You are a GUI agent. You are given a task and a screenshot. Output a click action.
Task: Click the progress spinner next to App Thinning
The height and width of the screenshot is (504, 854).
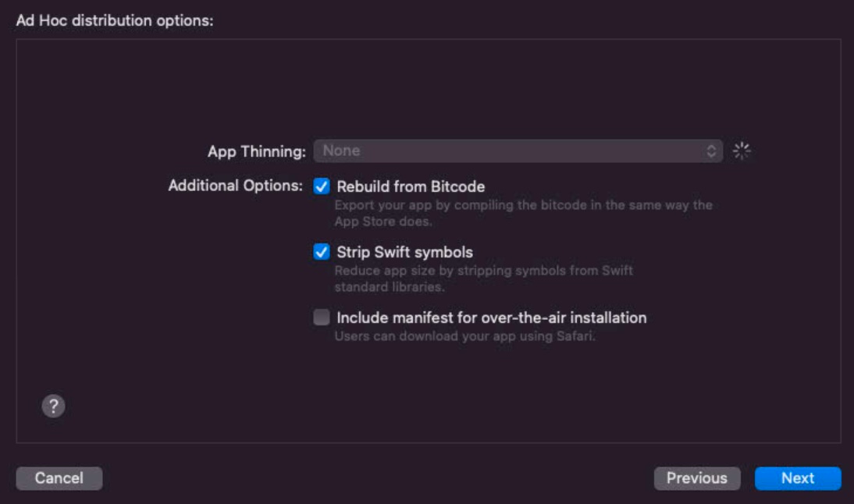[x=744, y=151]
